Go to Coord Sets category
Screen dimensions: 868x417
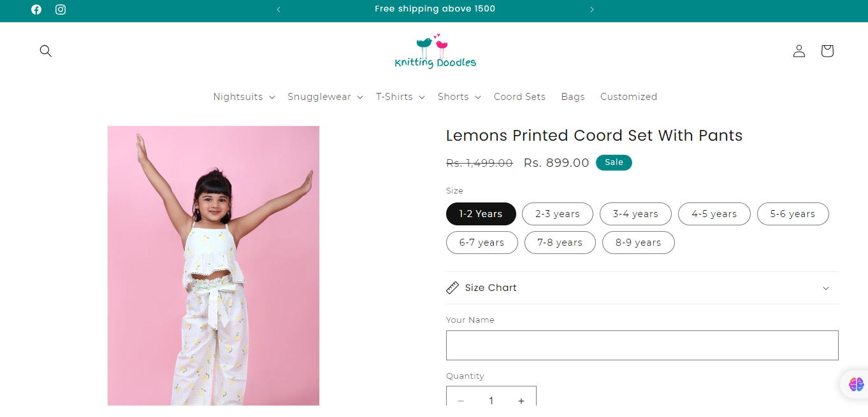pos(519,97)
